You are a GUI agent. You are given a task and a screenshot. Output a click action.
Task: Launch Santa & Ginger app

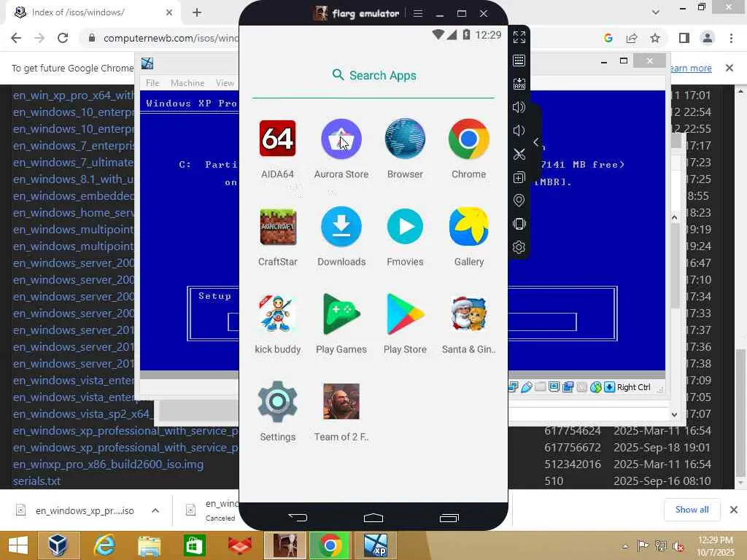[x=469, y=314]
